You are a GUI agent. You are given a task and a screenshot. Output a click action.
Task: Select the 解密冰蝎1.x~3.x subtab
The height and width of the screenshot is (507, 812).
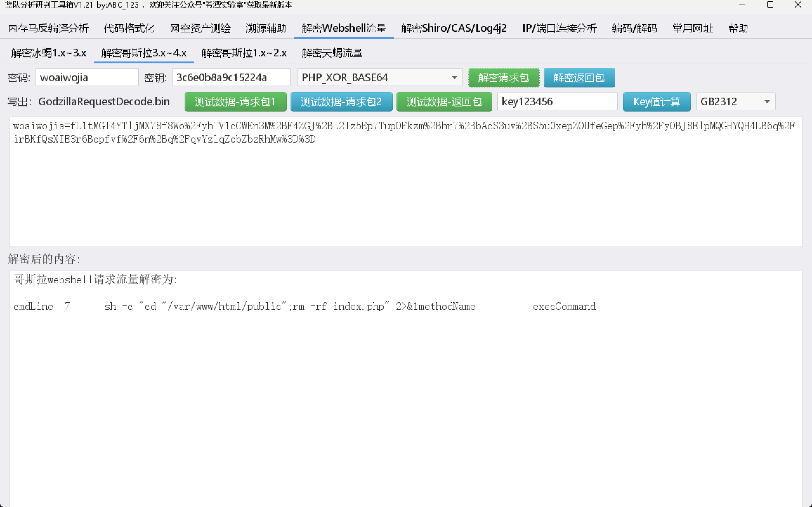tap(49, 53)
